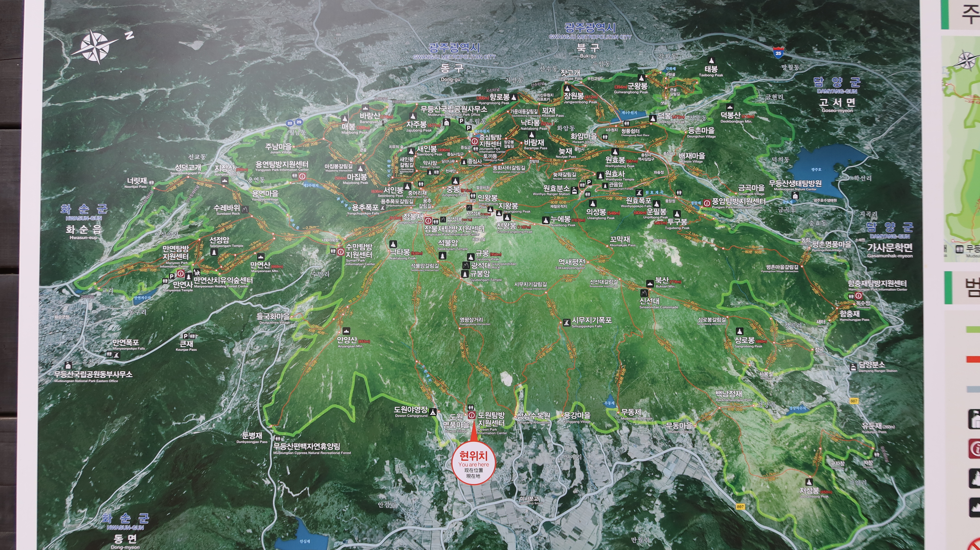
Task: Click the route 29 road shield
Action: (299, 122)
